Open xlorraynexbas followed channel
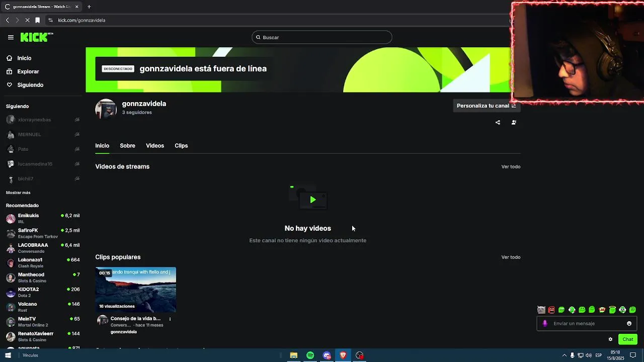This screenshot has height=362, width=644. pos(43,120)
